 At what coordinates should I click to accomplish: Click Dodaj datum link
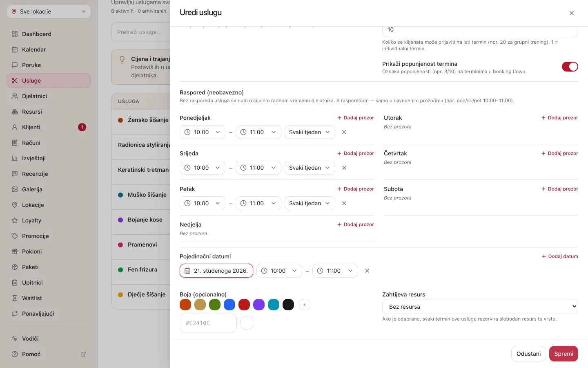point(560,256)
